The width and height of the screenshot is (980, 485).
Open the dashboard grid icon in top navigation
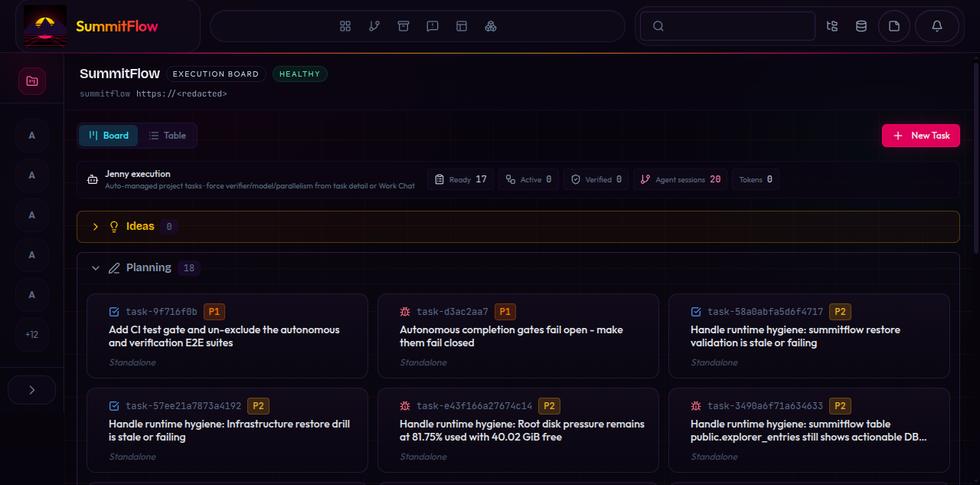(345, 26)
